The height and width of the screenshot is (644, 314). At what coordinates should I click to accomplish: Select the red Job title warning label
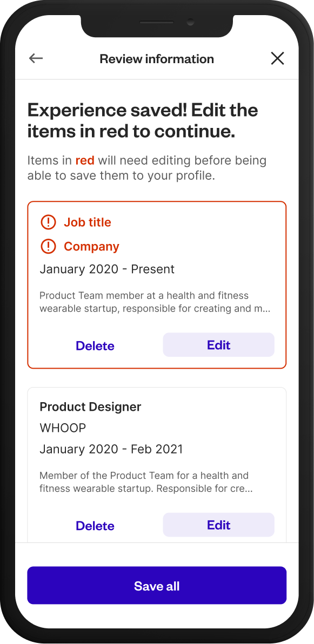pos(87,222)
